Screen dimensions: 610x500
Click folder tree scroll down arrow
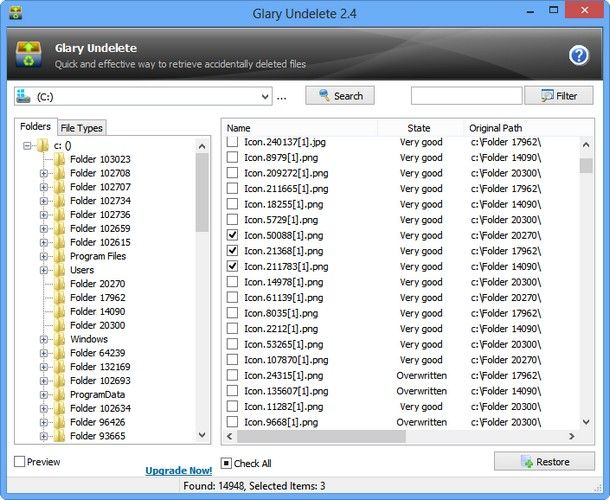click(x=202, y=435)
